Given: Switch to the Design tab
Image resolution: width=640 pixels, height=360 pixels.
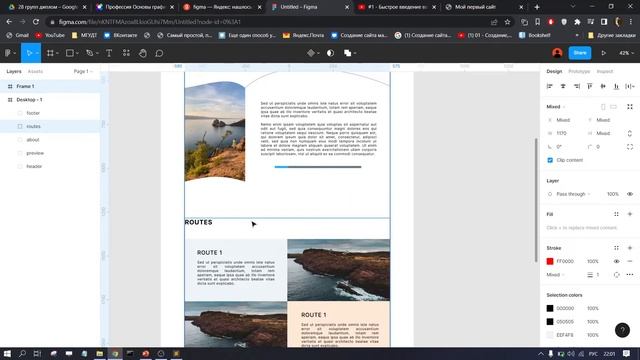Looking at the screenshot, I should [x=554, y=71].
